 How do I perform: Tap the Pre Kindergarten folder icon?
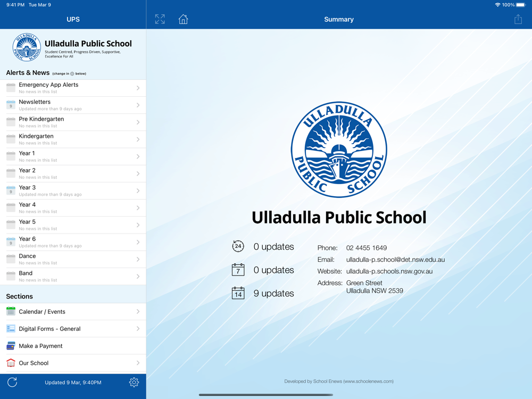pos(11,122)
